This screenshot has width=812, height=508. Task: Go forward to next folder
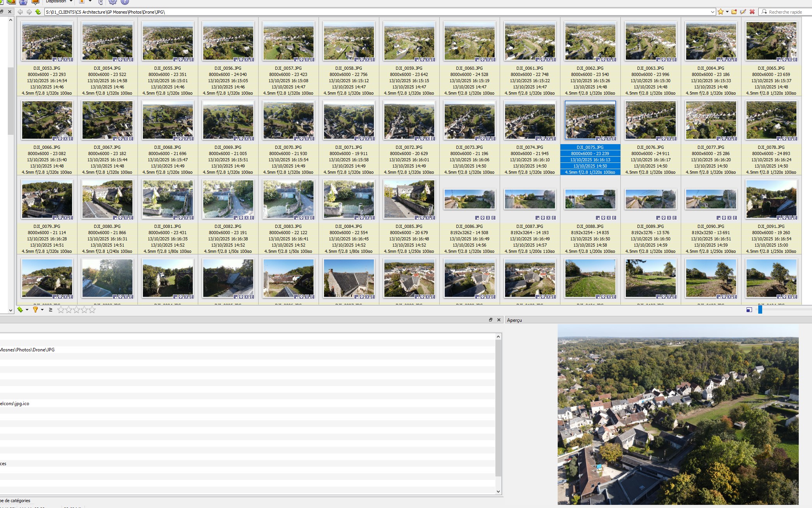[29, 12]
